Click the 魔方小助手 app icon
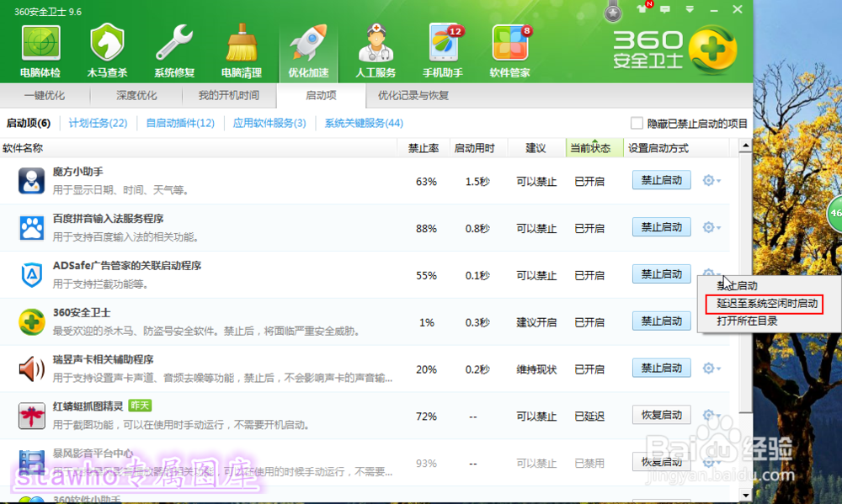Image resolution: width=842 pixels, height=504 pixels. coord(31,180)
